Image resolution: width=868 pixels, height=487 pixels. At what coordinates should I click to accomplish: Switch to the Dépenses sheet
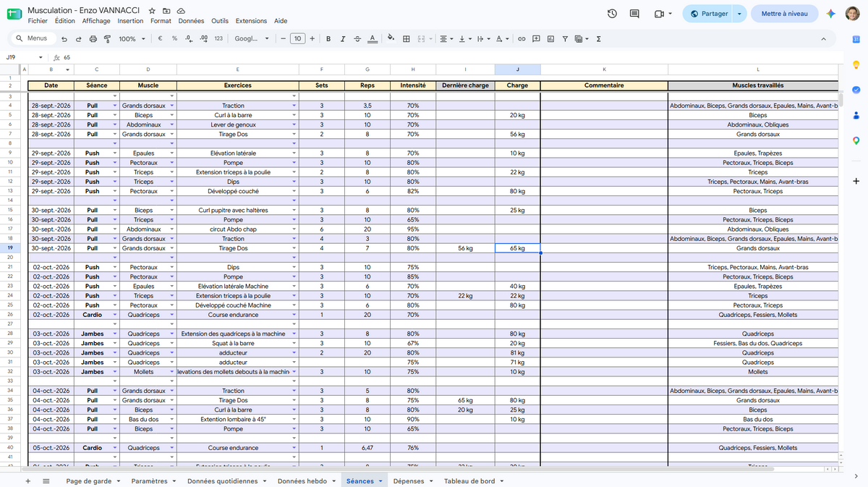(409, 481)
